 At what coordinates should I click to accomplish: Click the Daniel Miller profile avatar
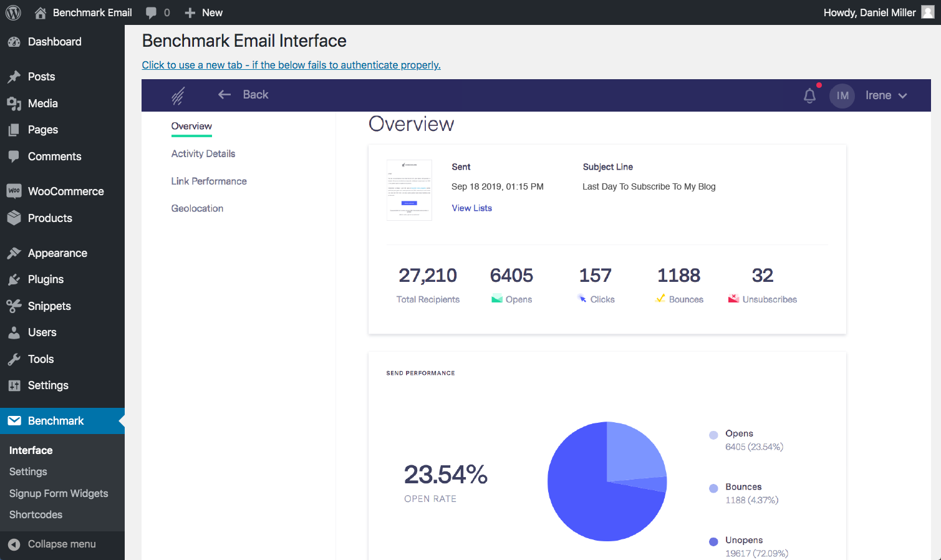pyautogui.click(x=927, y=12)
